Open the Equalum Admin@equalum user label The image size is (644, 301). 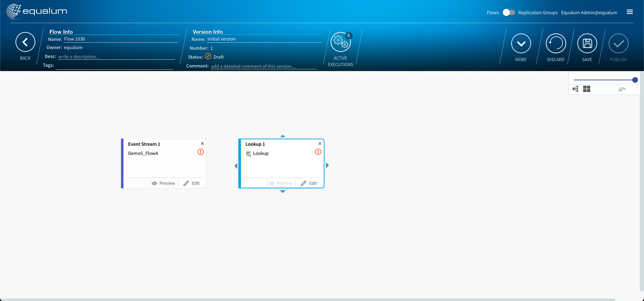point(589,12)
